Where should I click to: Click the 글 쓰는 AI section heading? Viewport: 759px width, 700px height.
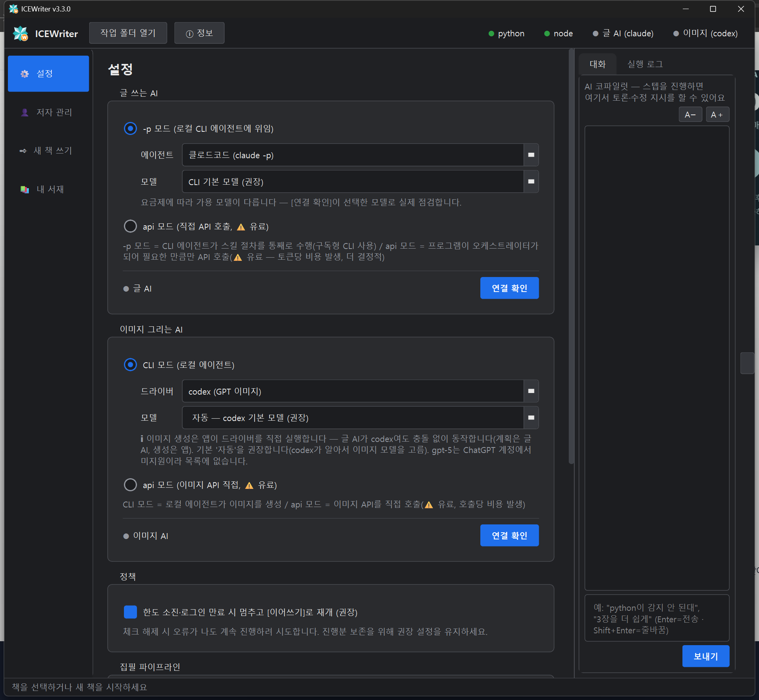pyautogui.click(x=139, y=93)
